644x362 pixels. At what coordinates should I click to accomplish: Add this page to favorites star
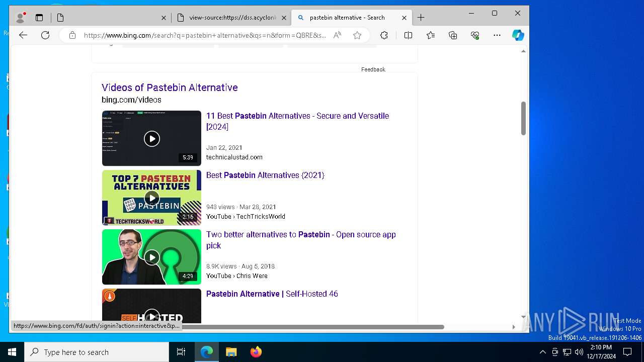[357, 35]
